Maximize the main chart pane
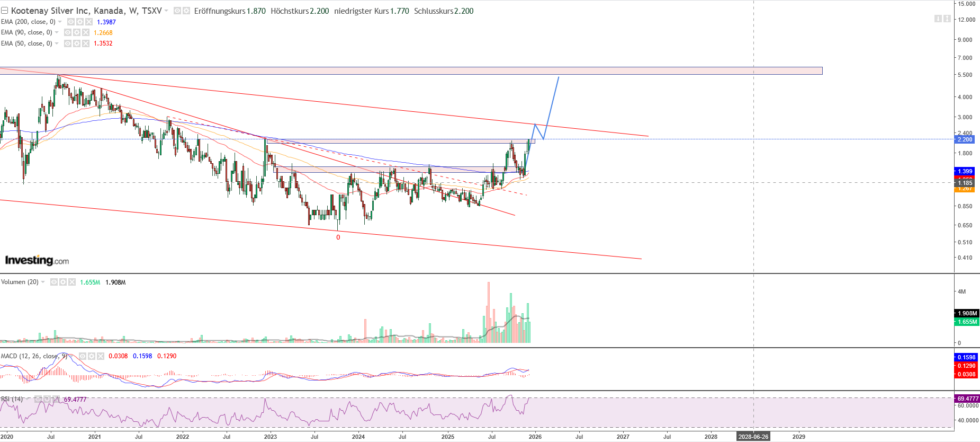Viewport: 980px width, 442px height. (x=947, y=19)
